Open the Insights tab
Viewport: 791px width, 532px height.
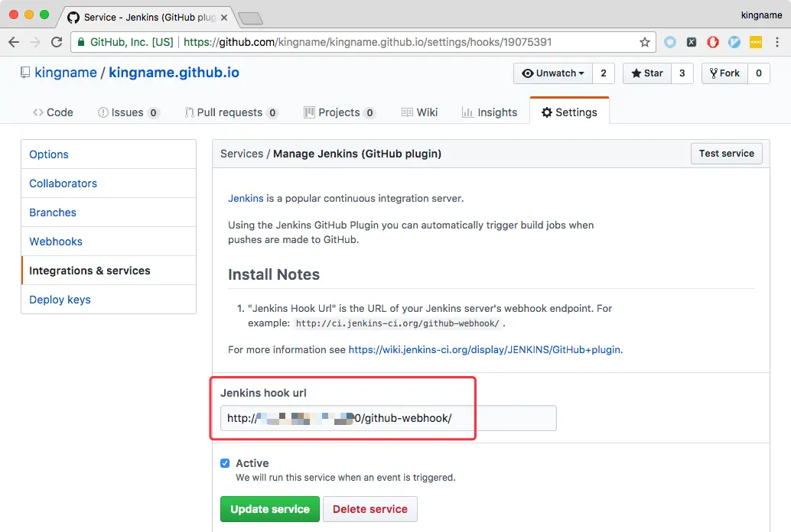490,112
